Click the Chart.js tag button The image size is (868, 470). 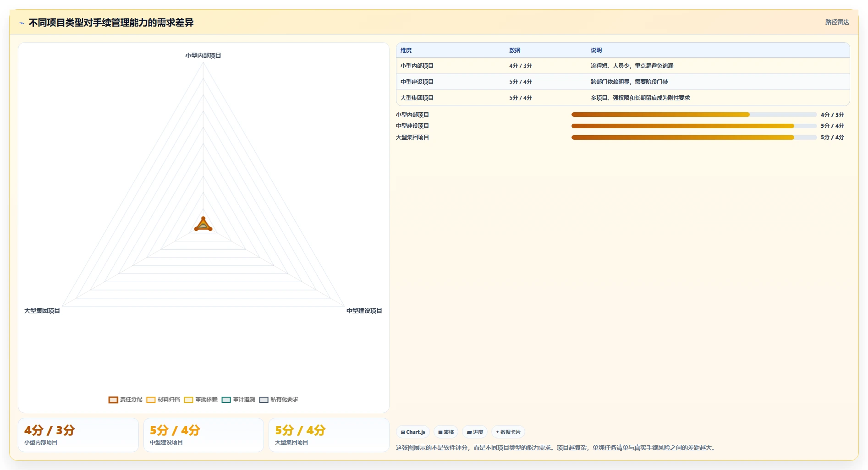point(413,432)
